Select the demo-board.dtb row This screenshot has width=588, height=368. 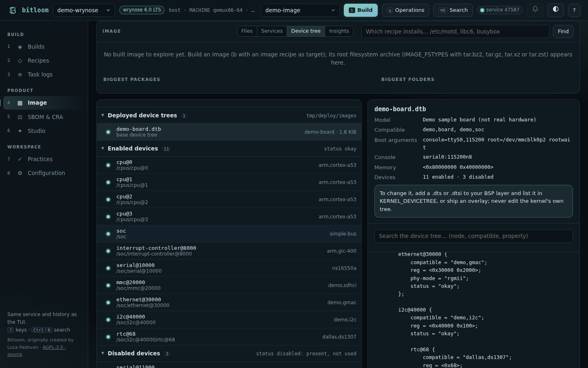229,132
